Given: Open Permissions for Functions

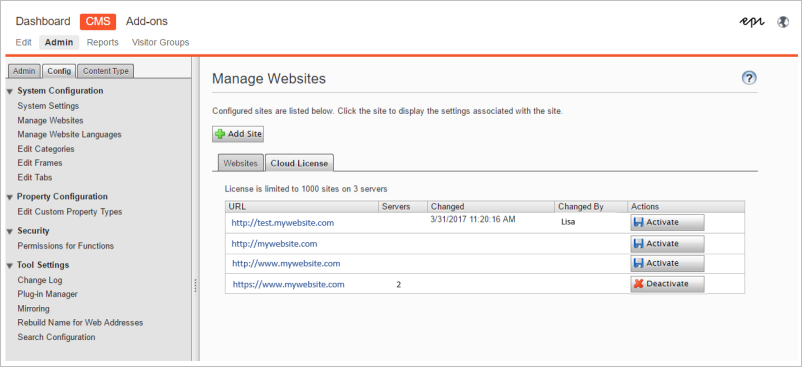Looking at the screenshot, I should coord(65,246).
